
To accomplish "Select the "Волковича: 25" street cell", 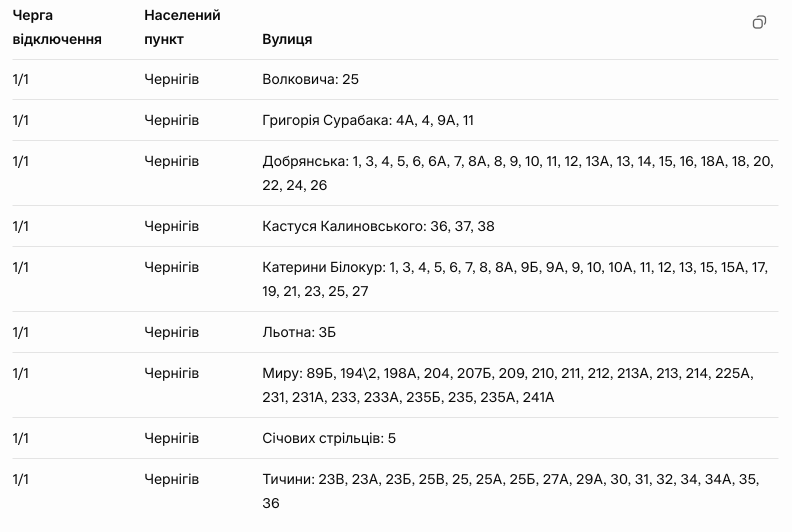I will tap(310, 79).
